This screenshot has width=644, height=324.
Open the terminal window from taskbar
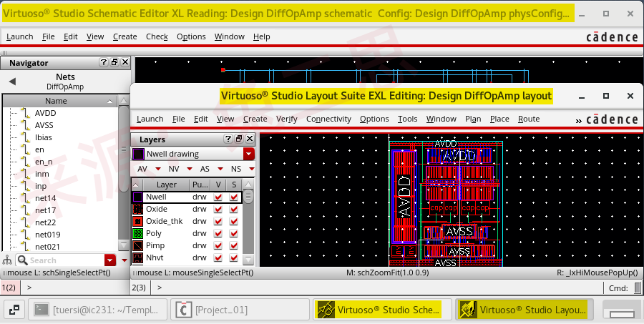98,310
